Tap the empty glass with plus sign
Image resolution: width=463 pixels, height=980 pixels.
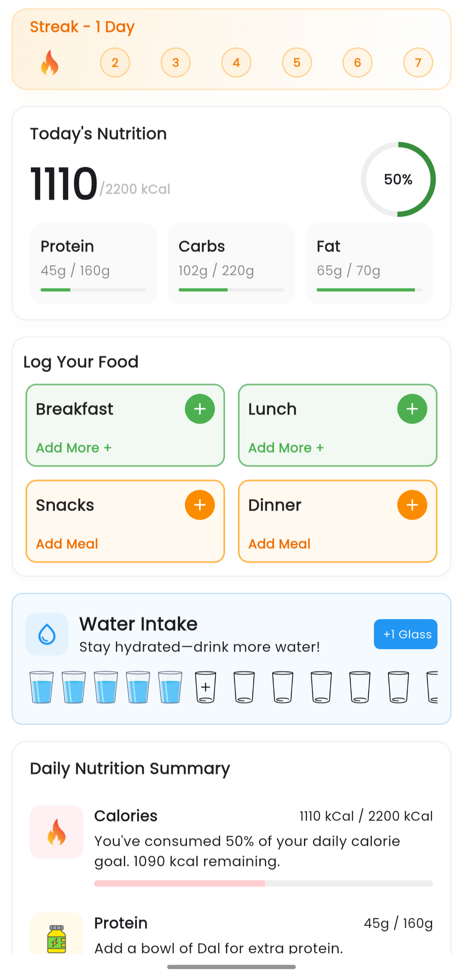[x=206, y=687]
